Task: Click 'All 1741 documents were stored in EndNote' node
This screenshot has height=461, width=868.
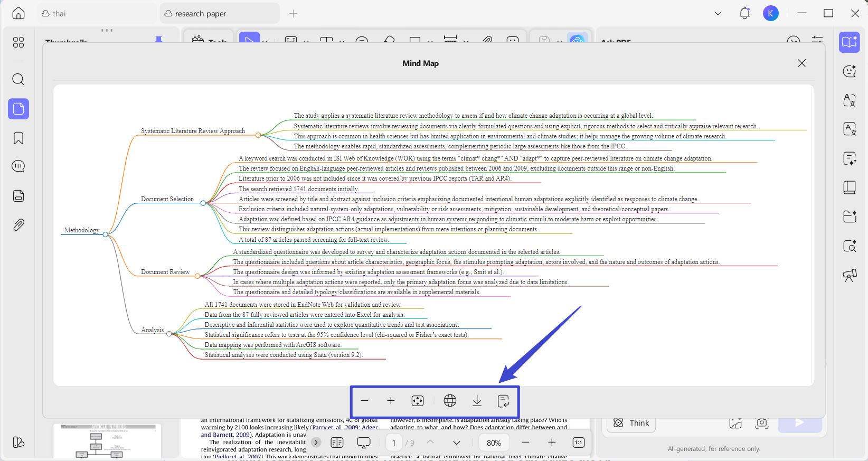Action: pos(303,305)
